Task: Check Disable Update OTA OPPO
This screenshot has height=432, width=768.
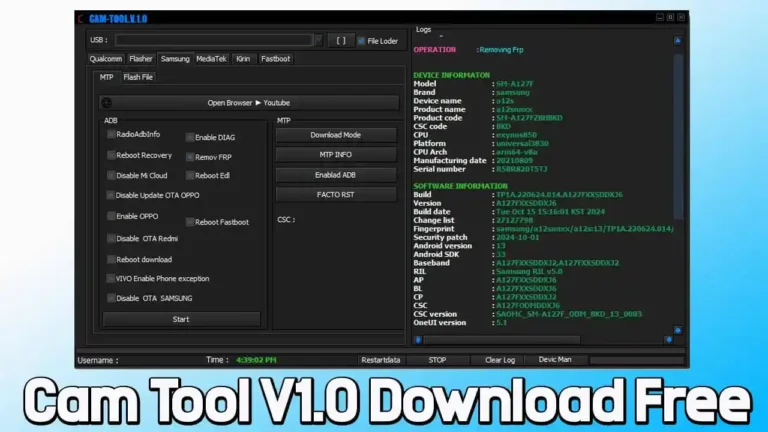Action: (111, 195)
